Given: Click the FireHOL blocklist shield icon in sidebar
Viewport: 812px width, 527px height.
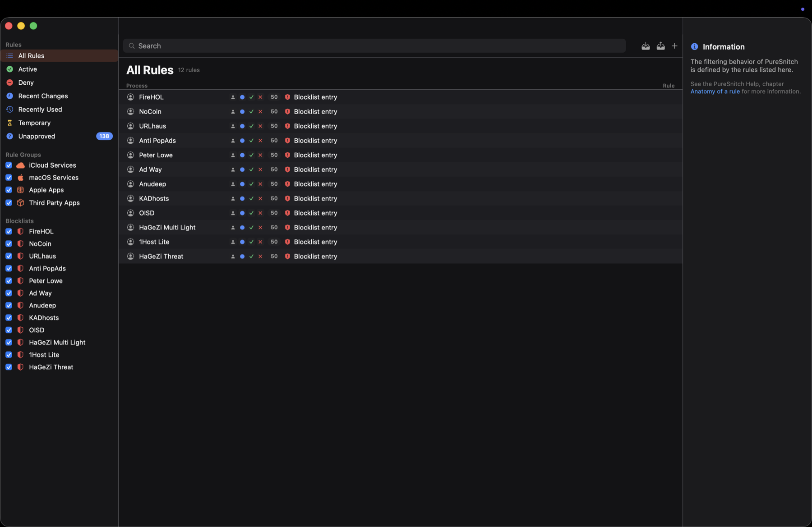Looking at the screenshot, I should click(20, 231).
